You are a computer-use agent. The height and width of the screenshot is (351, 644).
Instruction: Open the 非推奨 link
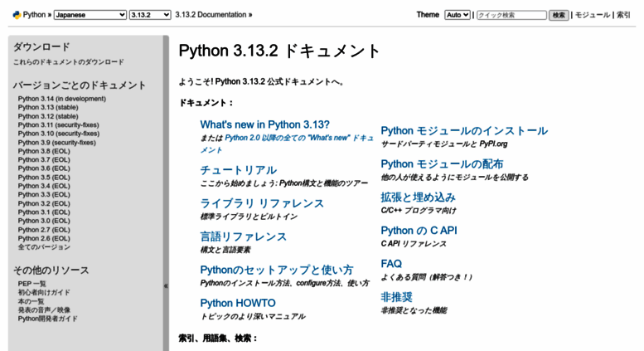click(397, 297)
